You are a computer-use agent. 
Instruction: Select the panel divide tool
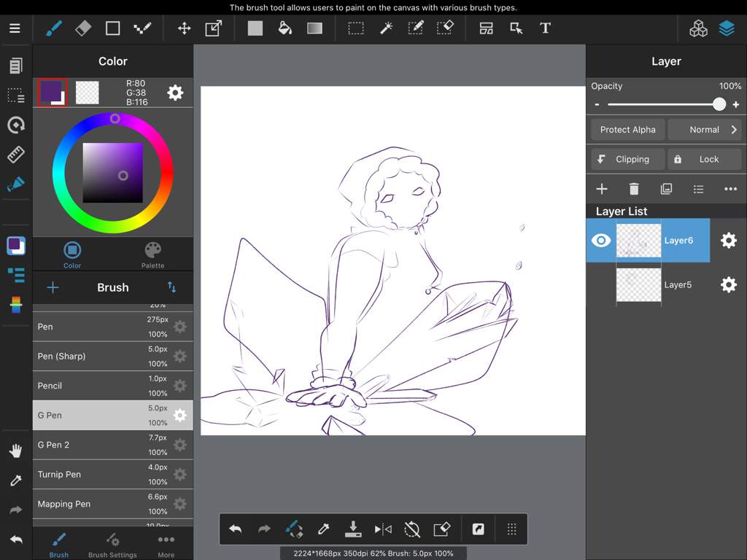486,28
